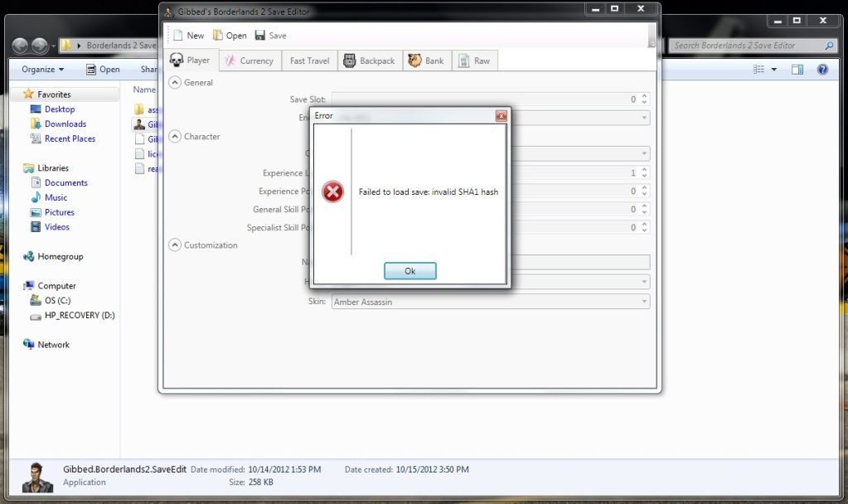Screen dimensions: 848x504
Task: Click the Name column header in Explorer
Action: point(144,90)
